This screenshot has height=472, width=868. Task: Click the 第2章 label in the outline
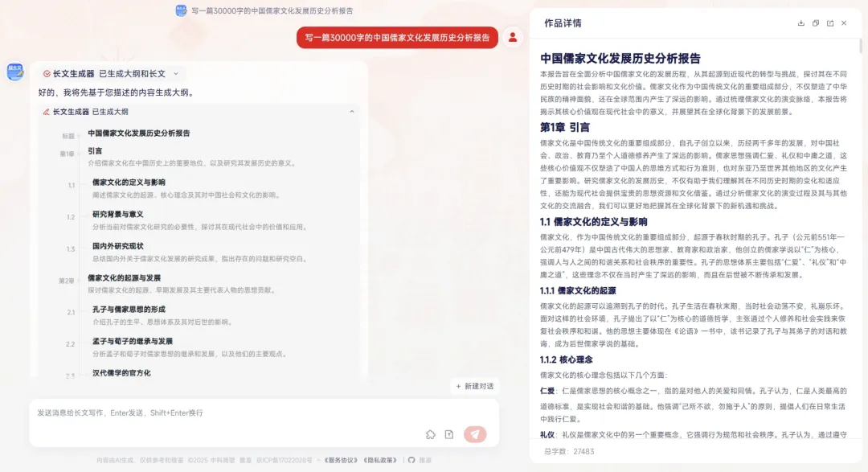coord(67,281)
